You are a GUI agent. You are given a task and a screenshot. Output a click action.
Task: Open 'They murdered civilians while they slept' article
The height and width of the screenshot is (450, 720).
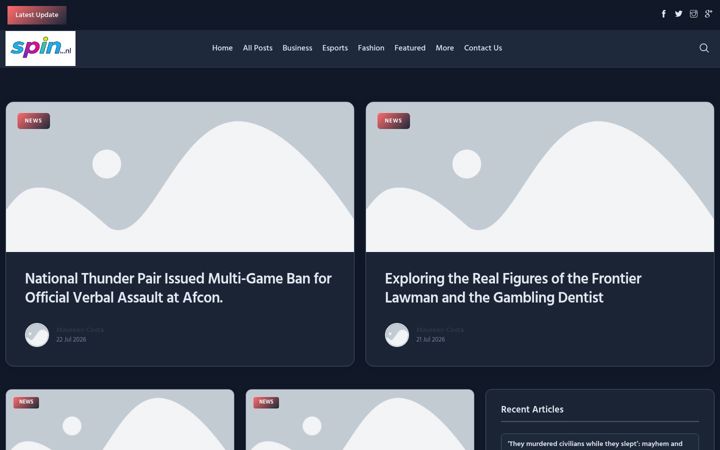(x=595, y=444)
